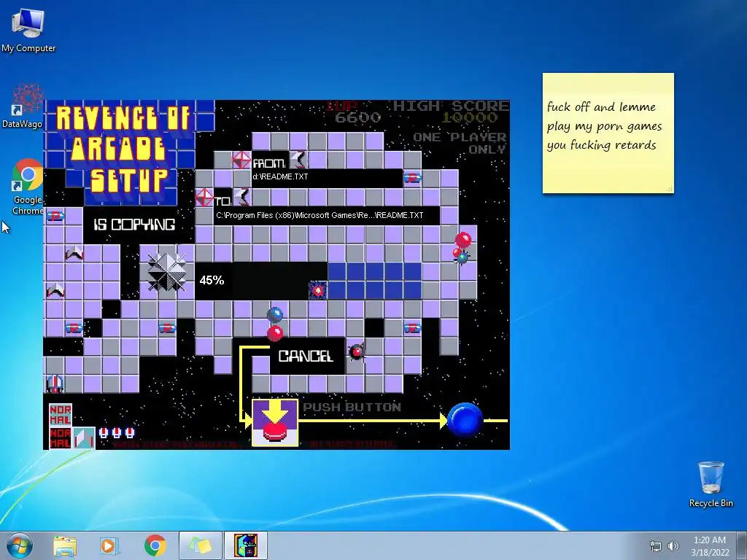Launch the Google Chrome desktop shortcut
The image size is (747, 560).
(28, 187)
